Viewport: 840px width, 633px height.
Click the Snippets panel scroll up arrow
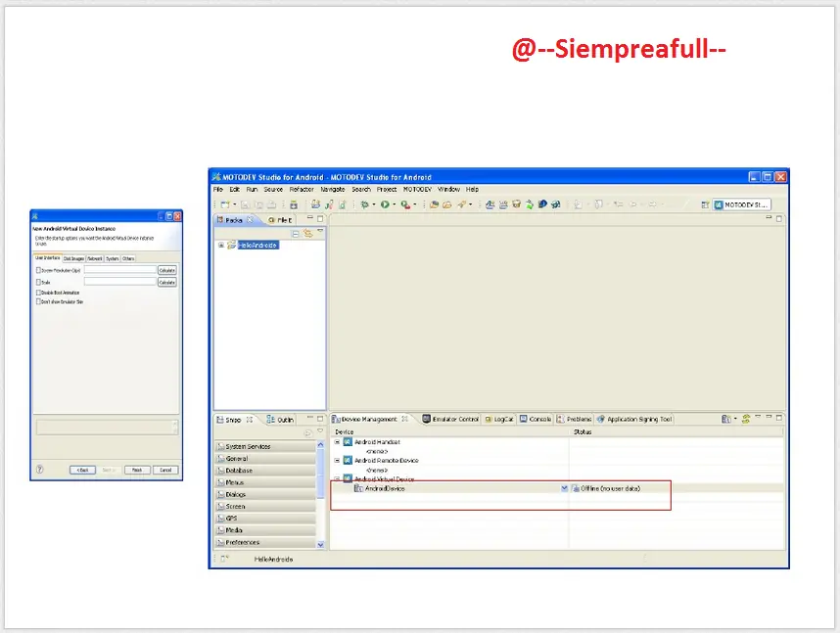click(x=320, y=445)
